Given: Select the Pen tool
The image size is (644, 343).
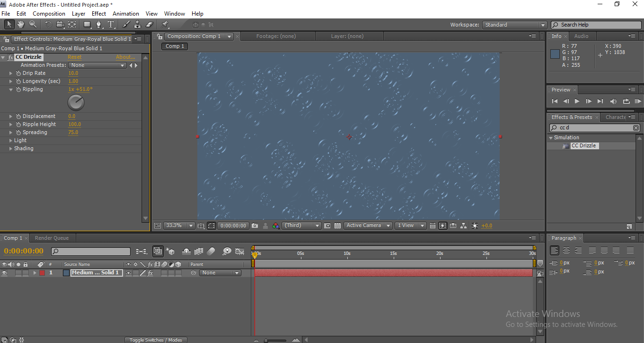Looking at the screenshot, I should (99, 24).
